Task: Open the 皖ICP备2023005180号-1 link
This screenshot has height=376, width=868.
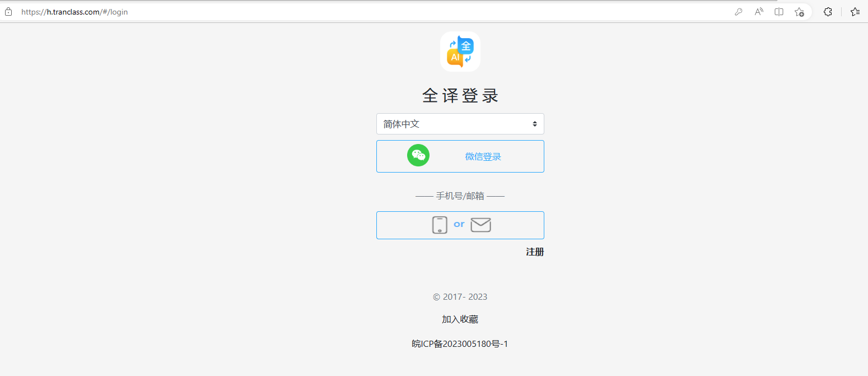Action: [460, 343]
